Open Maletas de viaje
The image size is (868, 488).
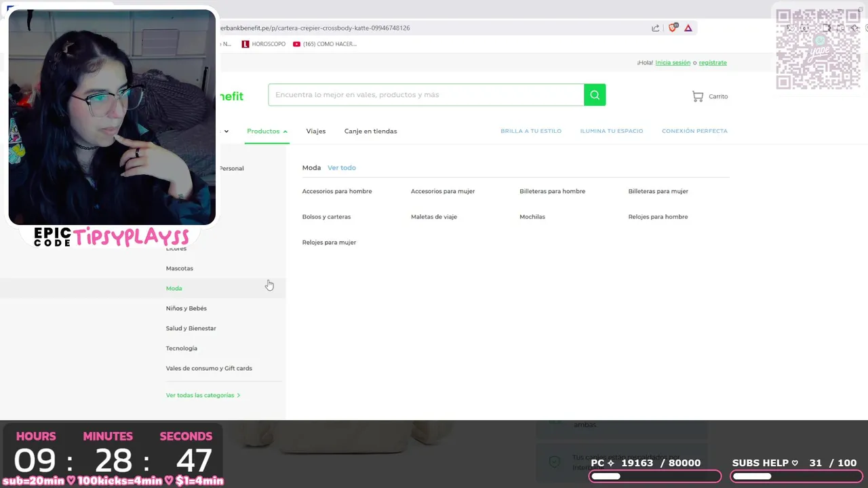(x=434, y=217)
